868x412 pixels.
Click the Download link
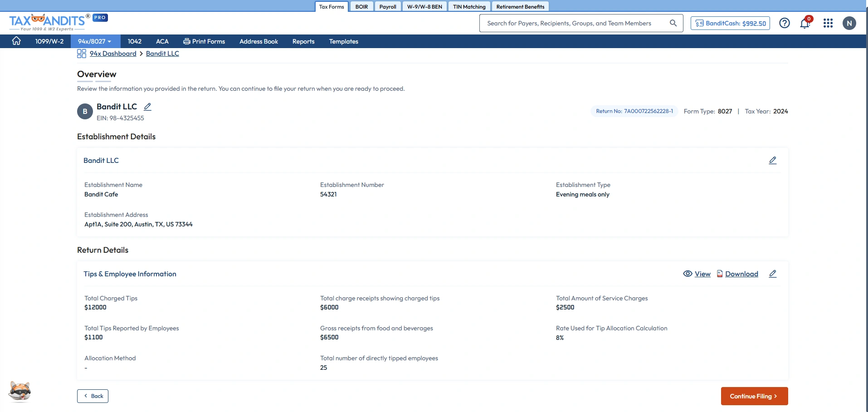click(741, 274)
